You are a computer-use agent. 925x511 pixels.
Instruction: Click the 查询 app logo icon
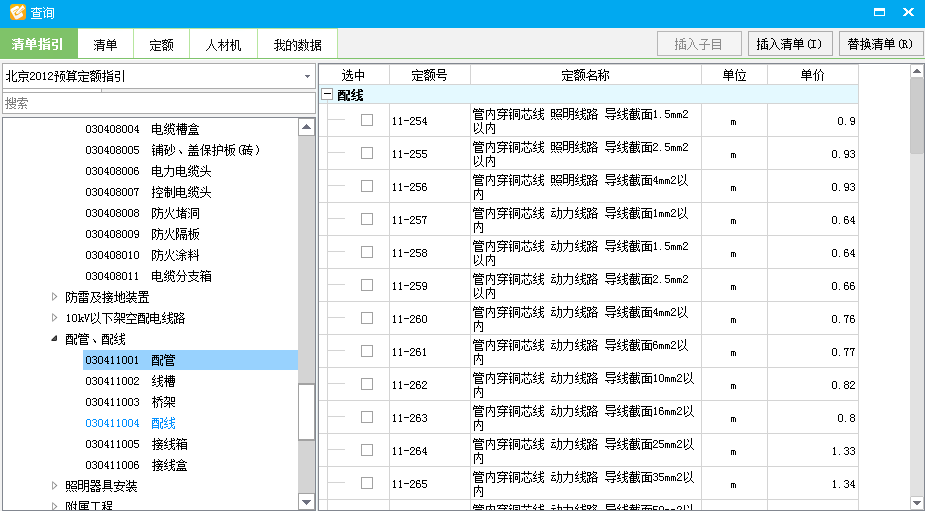pyautogui.click(x=18, y=12)
